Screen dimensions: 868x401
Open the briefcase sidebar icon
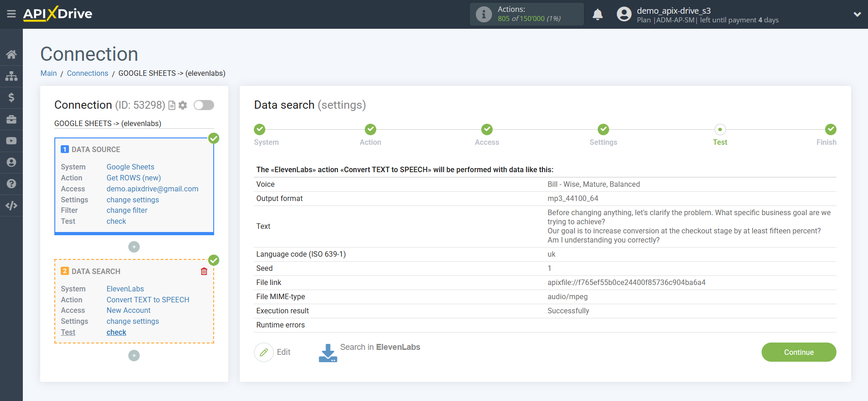[11, 119]
